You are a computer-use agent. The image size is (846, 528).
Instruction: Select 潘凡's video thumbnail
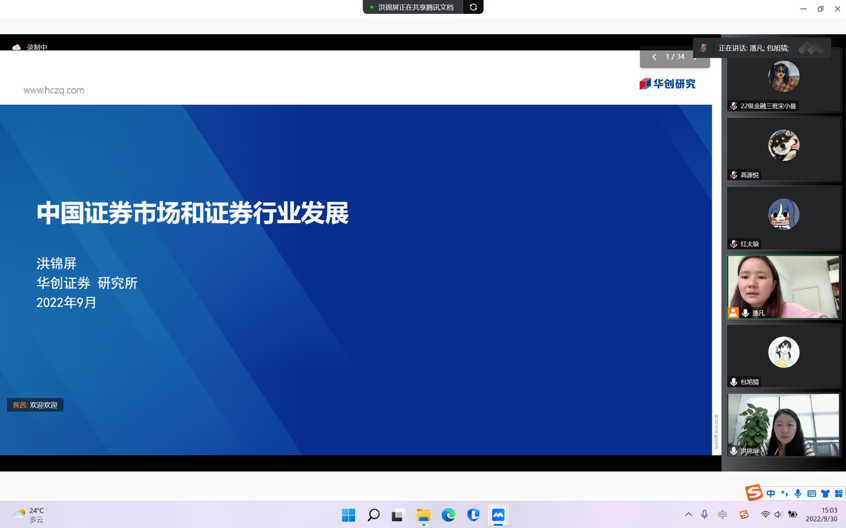point(783,286)
